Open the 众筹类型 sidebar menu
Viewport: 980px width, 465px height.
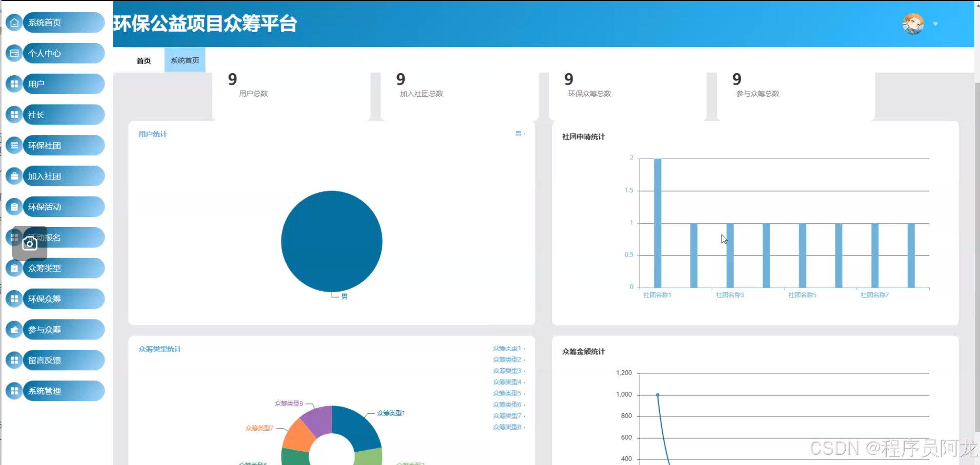coord(64,268)
